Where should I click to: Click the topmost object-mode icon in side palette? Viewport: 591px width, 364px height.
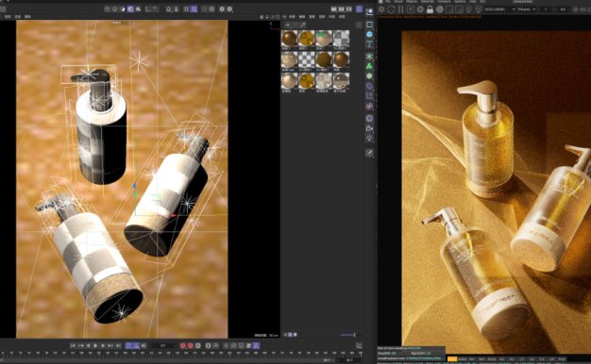coord(369,12)
